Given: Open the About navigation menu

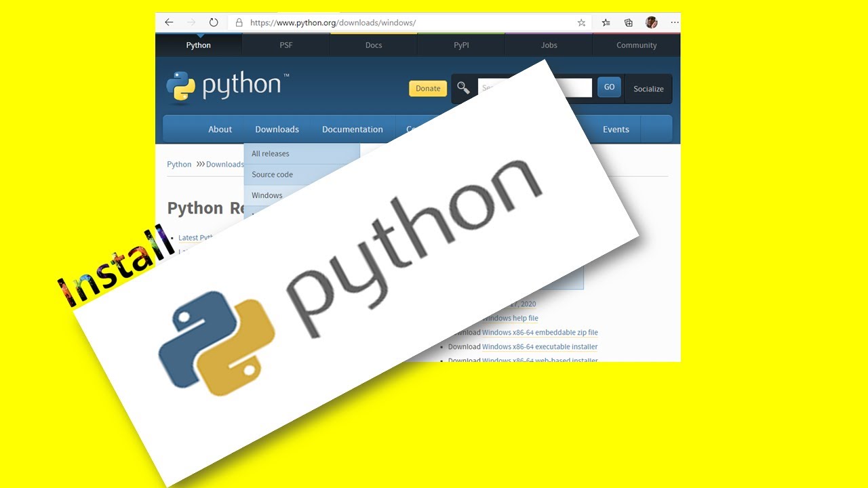Looking at the screenshot, I should pyautogui.click(x=220, y=129).
